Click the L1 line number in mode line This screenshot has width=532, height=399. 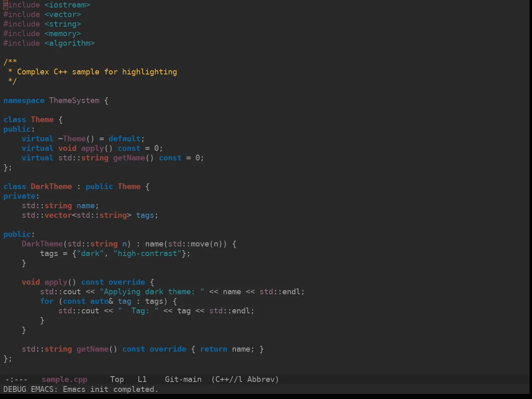(142, 379)
